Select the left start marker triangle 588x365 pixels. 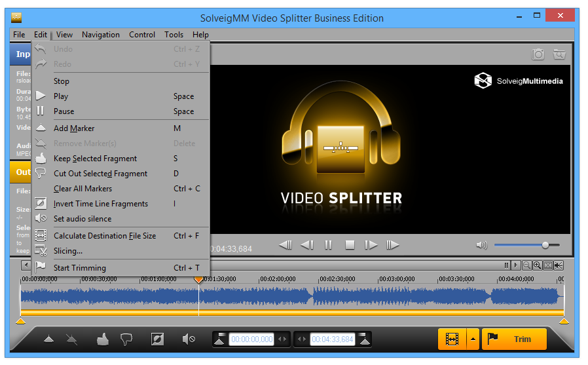[20, 320]
